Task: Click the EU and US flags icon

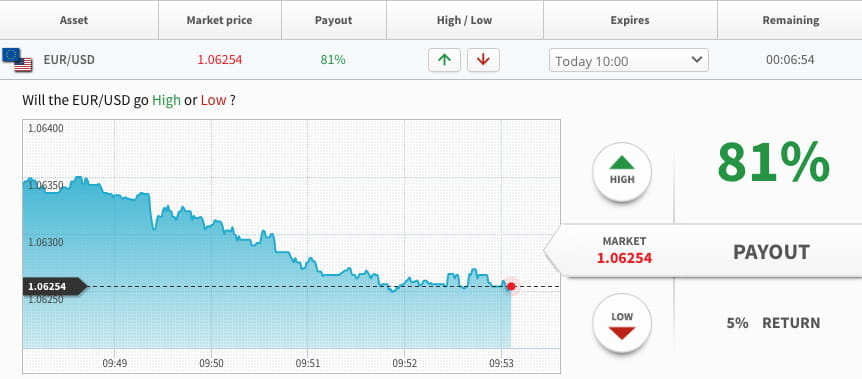Action: click(17, 60)
